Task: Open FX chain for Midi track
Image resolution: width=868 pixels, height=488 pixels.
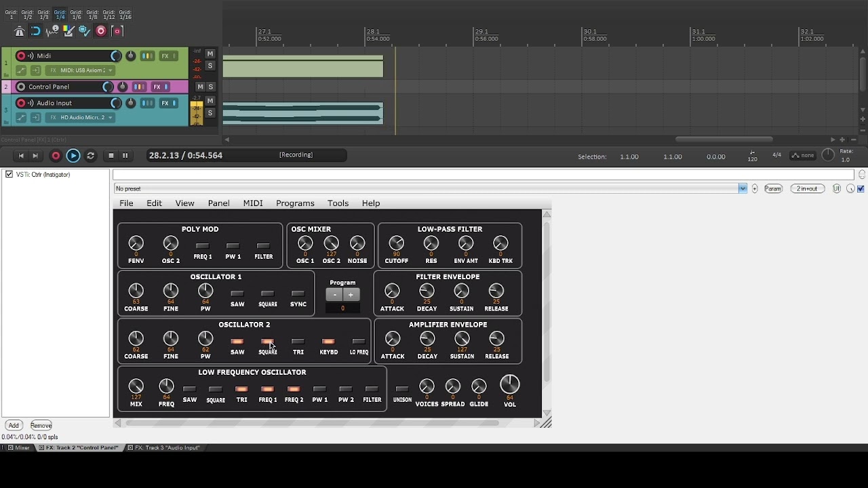Action: [165, 56]
